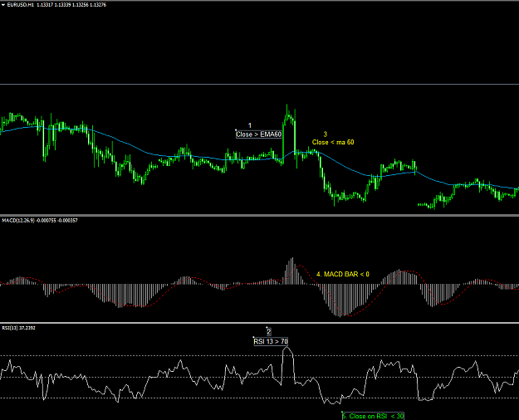Select the EURUSD,H1 price header text
This screenshot has width=519, height=420.
pos(56,5)
